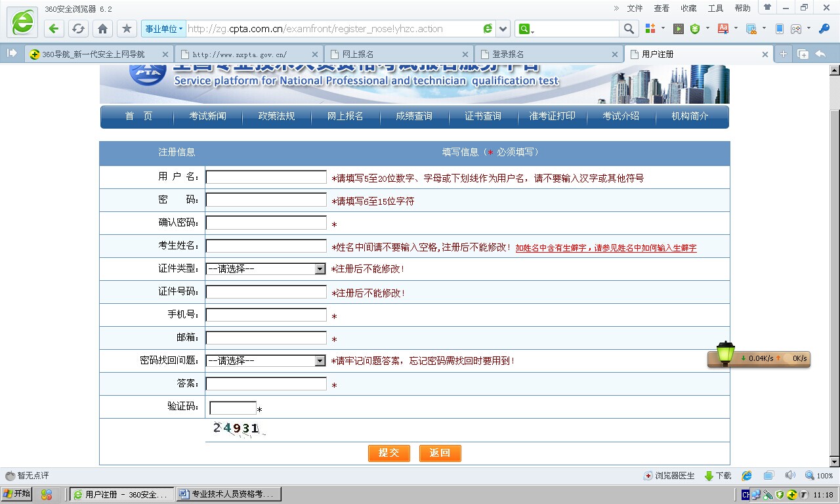This screenshot has width=840, height=504.
Task: Click the 360 browser logo at top left
Action: tap(22, 22)
